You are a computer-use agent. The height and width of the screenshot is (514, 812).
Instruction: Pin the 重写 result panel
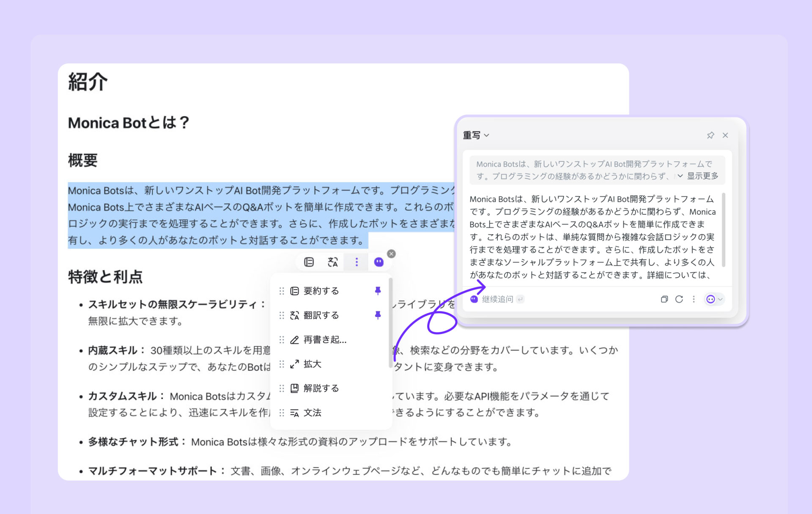click(710, 135)
